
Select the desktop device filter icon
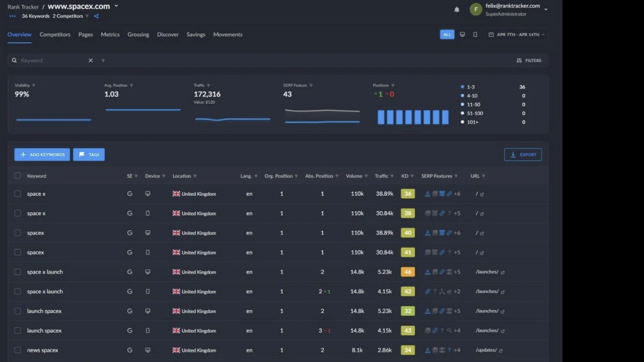[x=462, y=34]
